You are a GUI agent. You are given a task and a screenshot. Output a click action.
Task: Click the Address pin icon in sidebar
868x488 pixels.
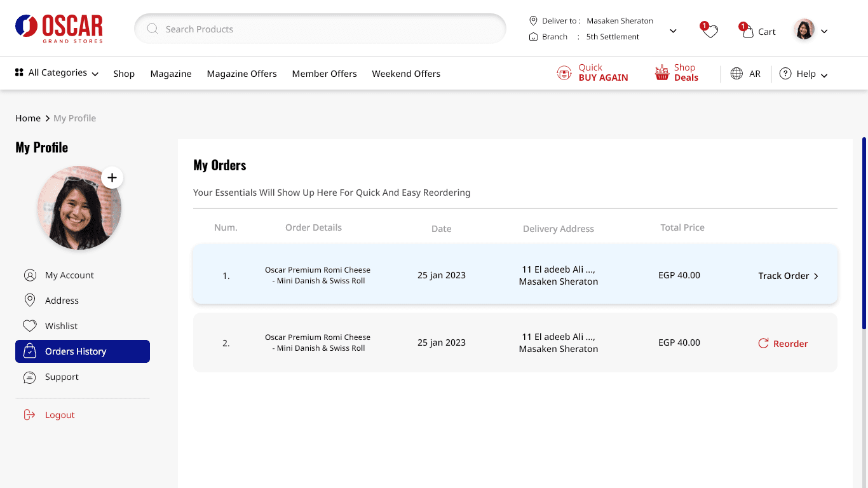pos(30,301)
